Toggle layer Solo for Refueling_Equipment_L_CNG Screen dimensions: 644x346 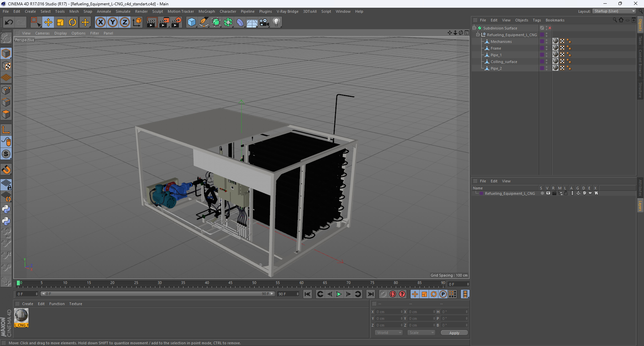pyautogui.click(x=542, y=193)
